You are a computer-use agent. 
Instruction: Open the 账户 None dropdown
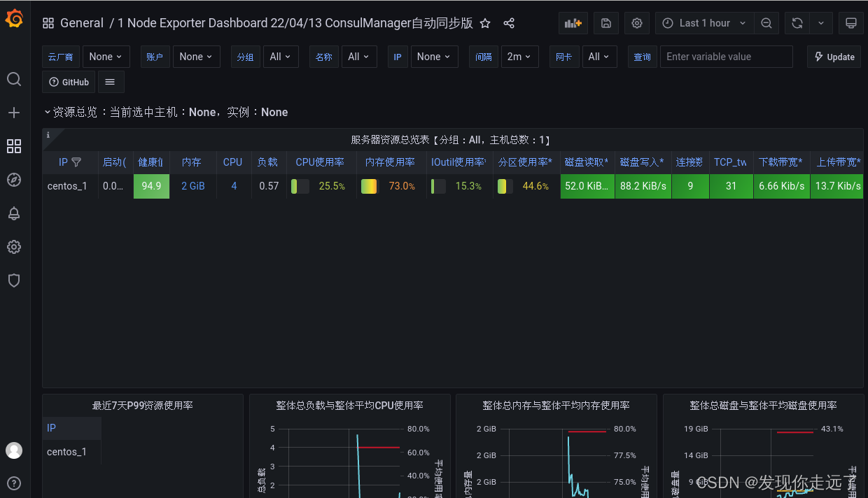(x=196, y=57)
